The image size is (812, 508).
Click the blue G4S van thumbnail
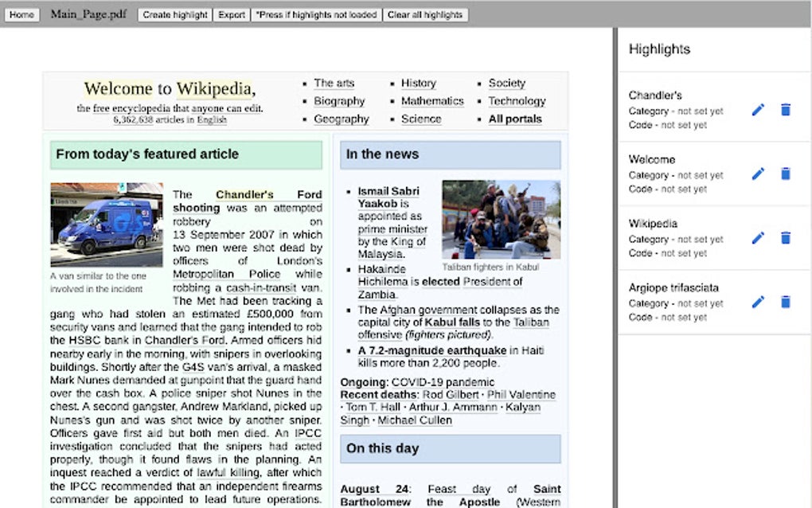point(107,225)
